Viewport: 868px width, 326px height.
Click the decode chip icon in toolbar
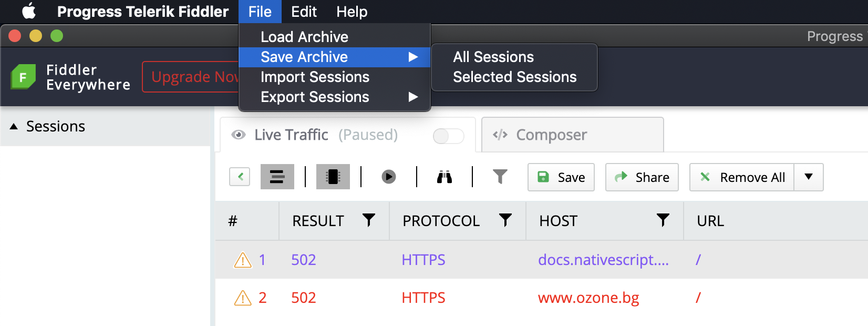point(333,177)
